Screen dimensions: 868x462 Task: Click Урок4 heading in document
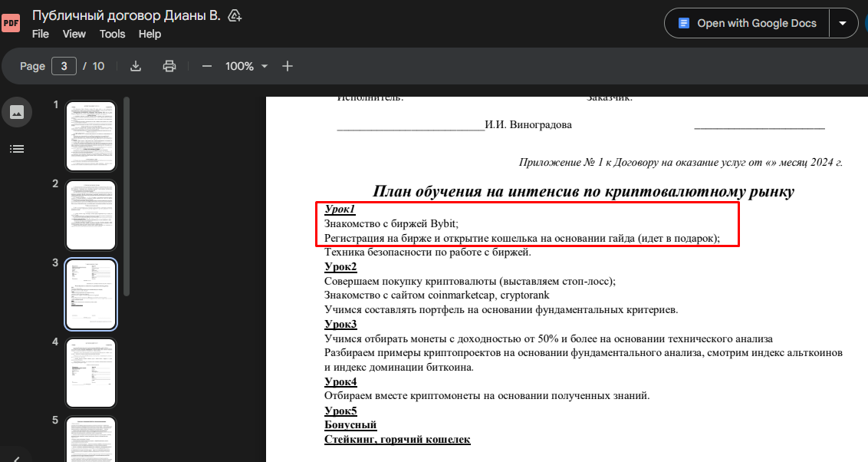pos(340,381)
